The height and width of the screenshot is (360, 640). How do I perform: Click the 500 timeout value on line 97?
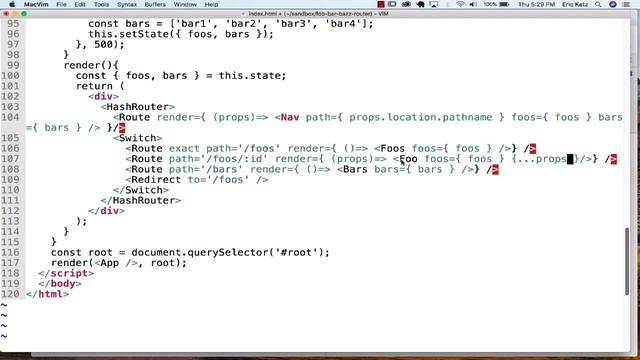104,44
